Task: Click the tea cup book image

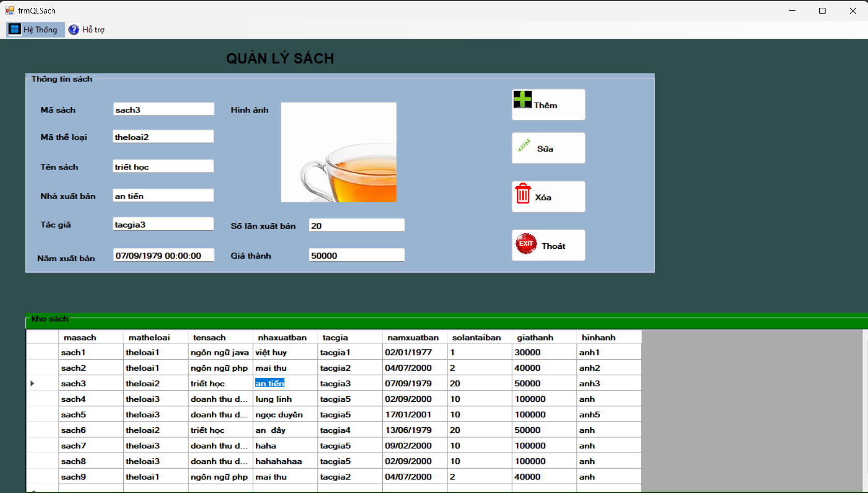Action: [339, 152]
